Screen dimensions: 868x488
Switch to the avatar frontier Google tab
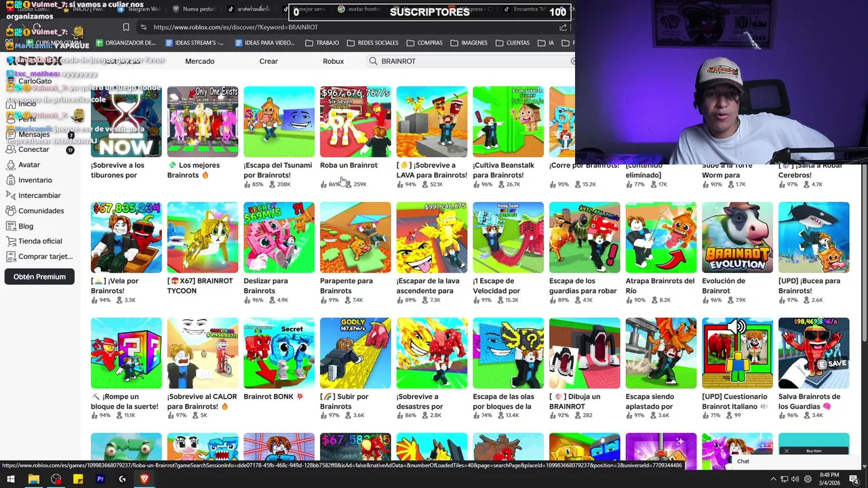pos(359,9)
